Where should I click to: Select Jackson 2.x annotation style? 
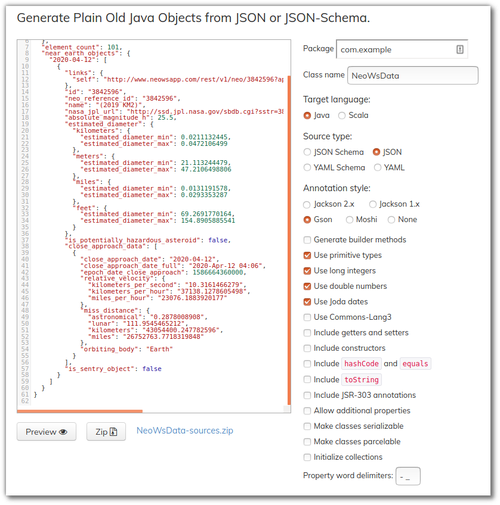pos(307,204)
